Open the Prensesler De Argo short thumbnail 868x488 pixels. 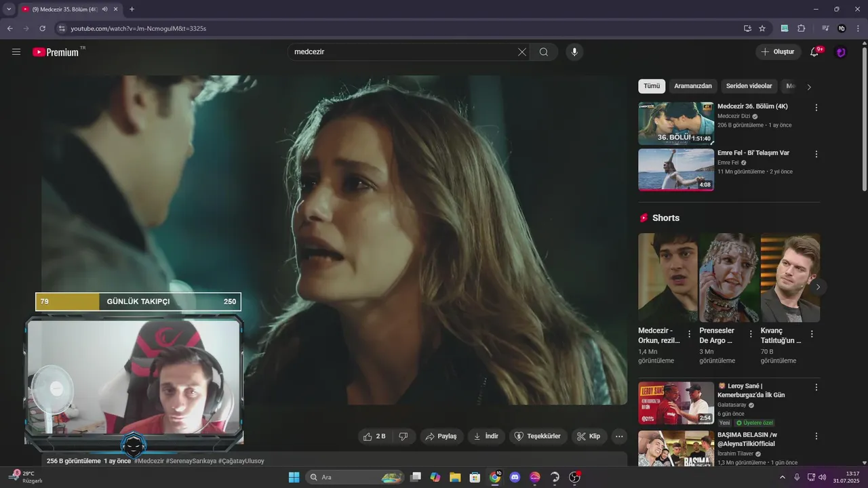[x=729, y=278]
